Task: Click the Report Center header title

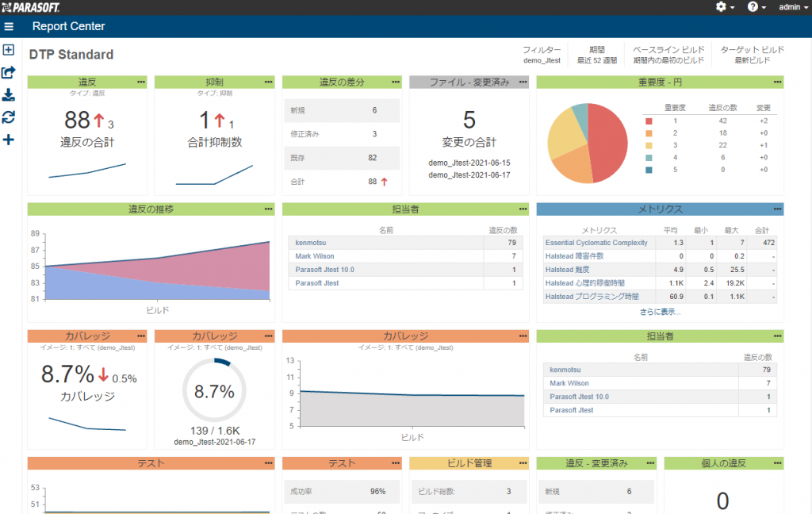Action: click(x=68, y=26)
